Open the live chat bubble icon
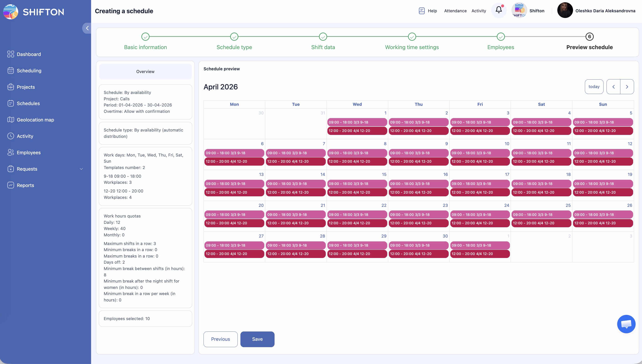Viewport: 642px width, 364px height. 626,324
